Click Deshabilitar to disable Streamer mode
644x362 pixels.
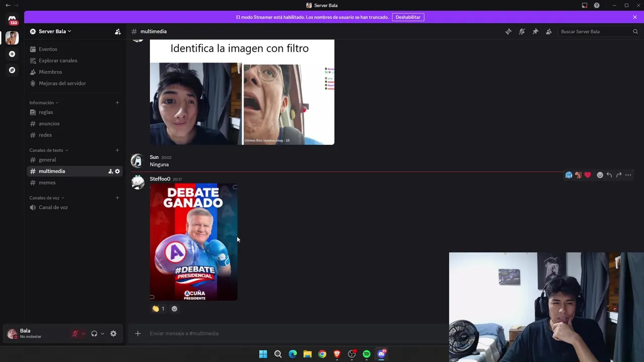click(x=408, y=17)
